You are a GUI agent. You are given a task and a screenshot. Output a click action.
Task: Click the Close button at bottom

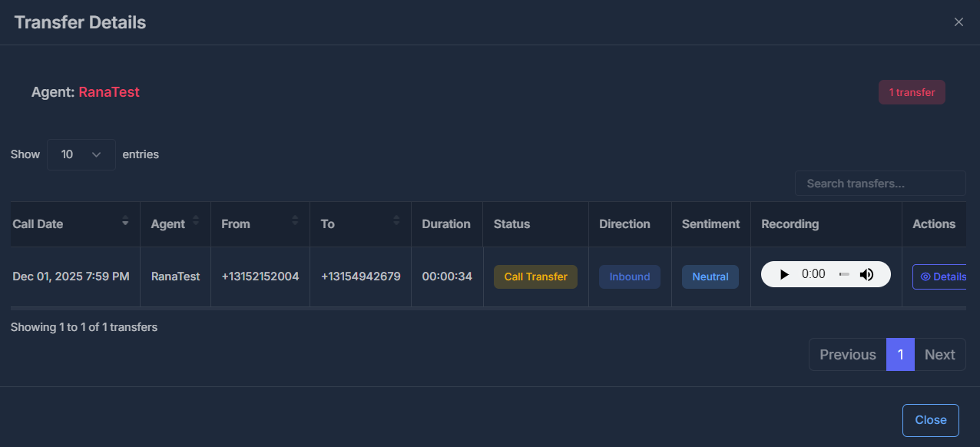(x=931, y=420)
